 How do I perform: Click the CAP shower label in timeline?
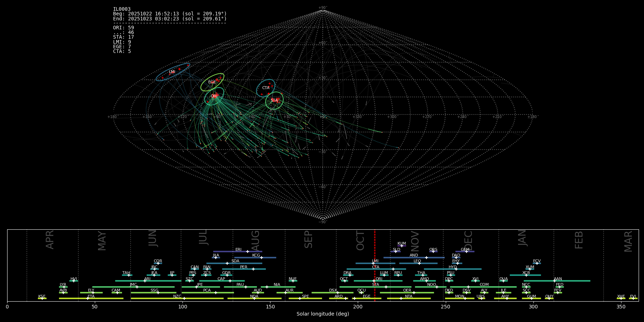pos(221,279)
